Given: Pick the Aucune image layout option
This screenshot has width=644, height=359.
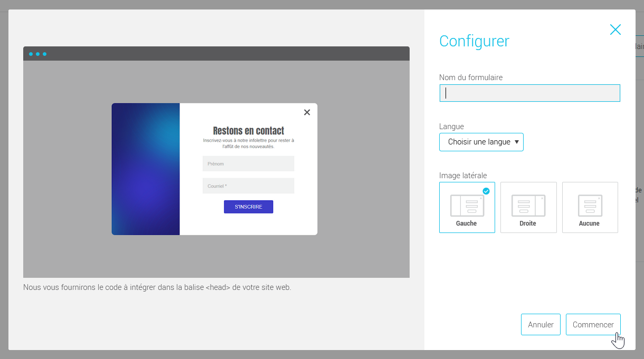Looking at the screenshot, I should 590,207.
